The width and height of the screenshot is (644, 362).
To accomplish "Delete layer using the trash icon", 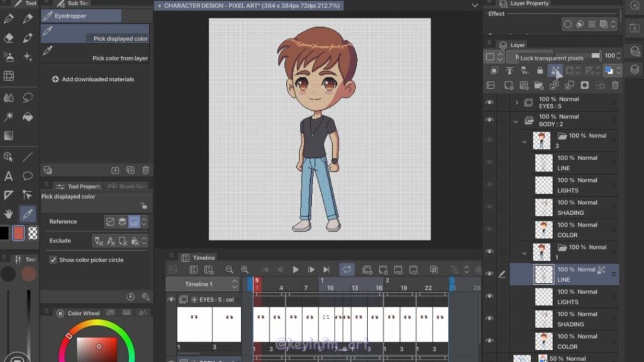I will tap(615, 85).
